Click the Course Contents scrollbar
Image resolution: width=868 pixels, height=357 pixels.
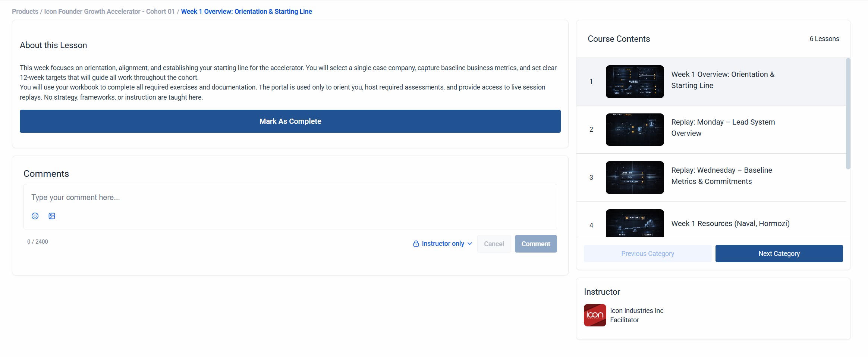click(848, 113)
